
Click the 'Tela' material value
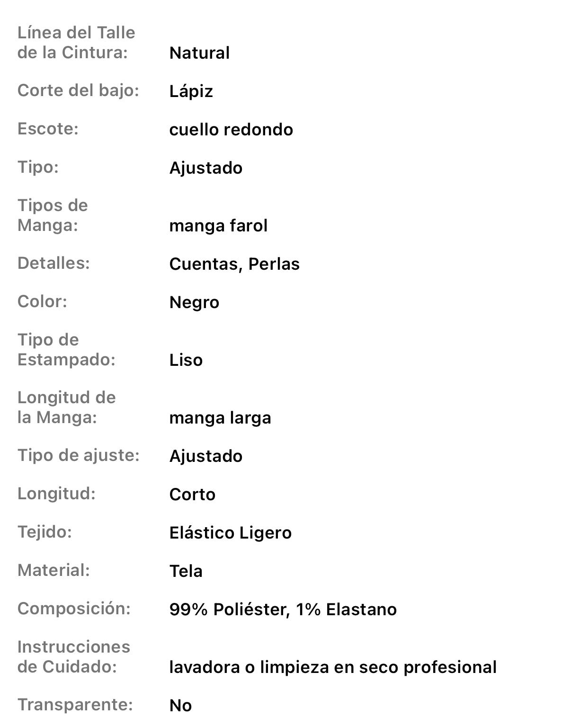186,571
